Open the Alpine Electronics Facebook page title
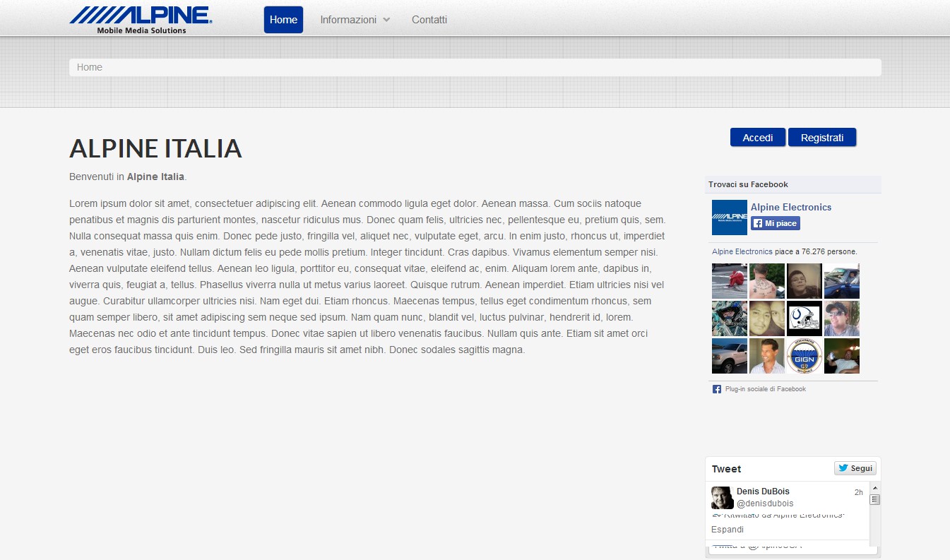950x560 pixels. click(791, 207)
